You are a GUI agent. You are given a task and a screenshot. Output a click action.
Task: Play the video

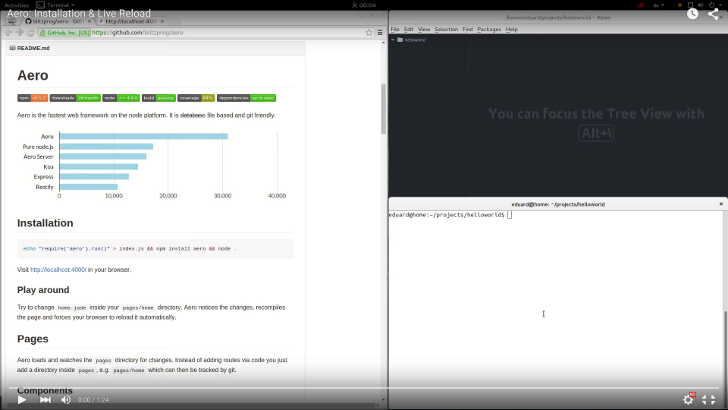pos(21,400)
